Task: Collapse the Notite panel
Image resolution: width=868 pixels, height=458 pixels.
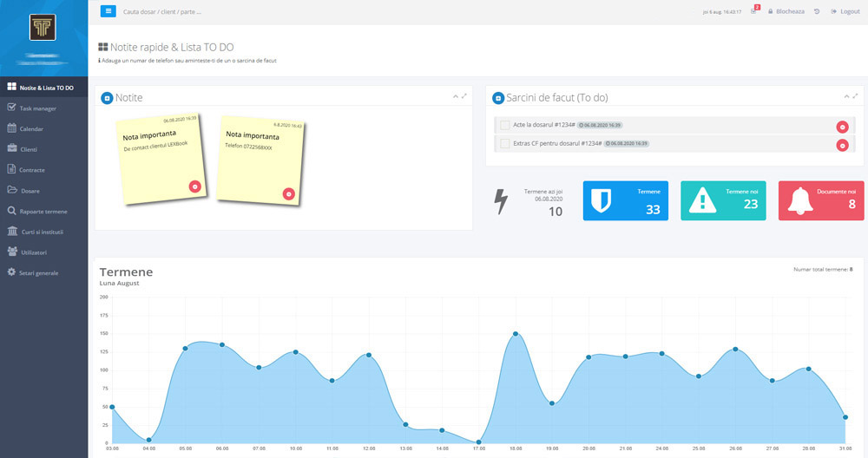Action: coord(456,96)
